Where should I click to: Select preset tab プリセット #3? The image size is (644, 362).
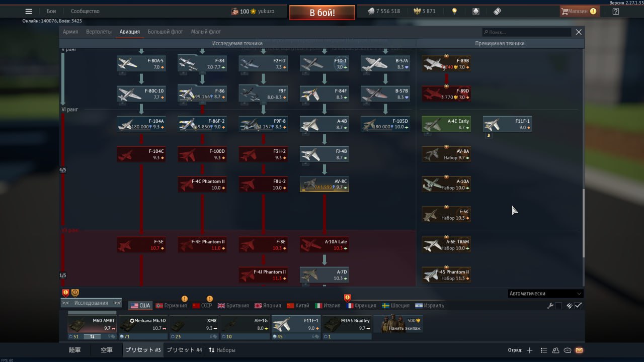tap(143, 350)
